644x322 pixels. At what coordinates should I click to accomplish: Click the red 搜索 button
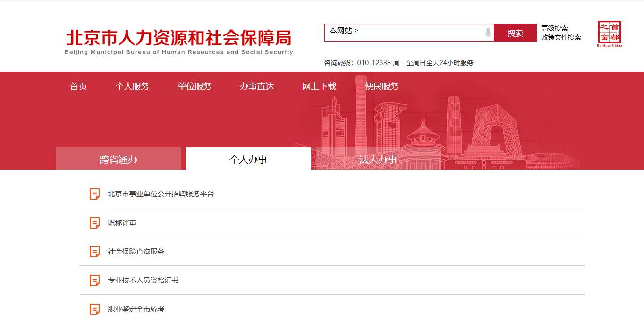click(515, 33)
